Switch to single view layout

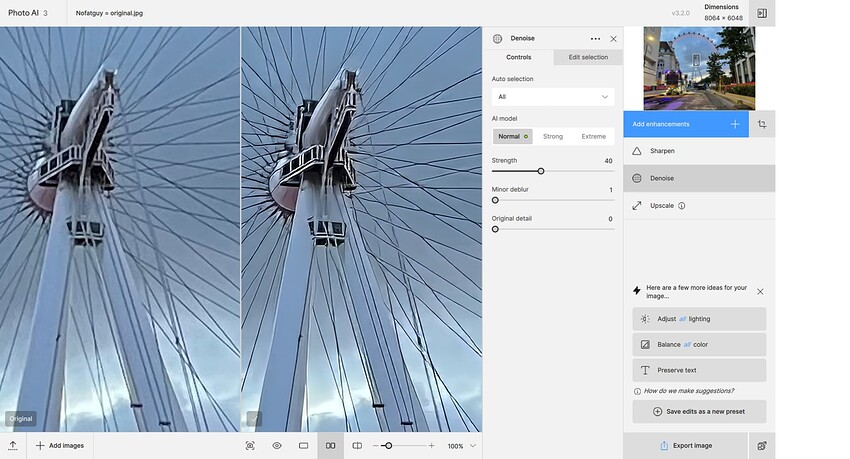(x=304, y=445)
